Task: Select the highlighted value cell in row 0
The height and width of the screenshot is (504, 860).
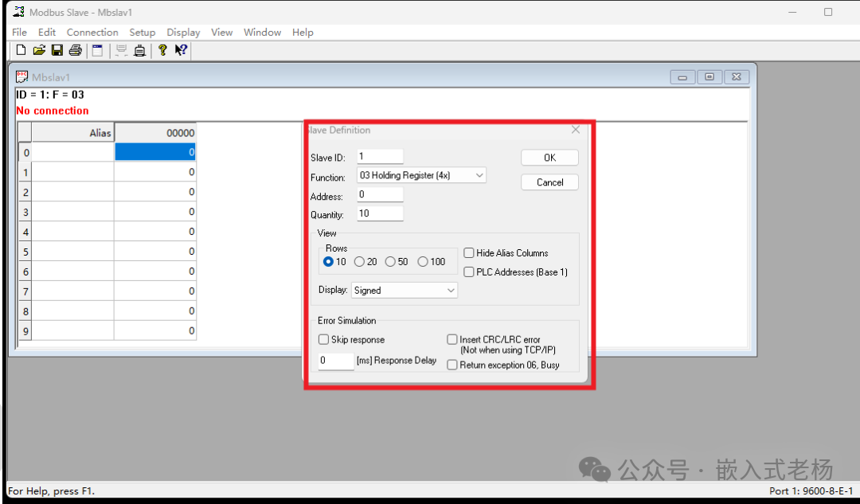Action: (155, 152)
